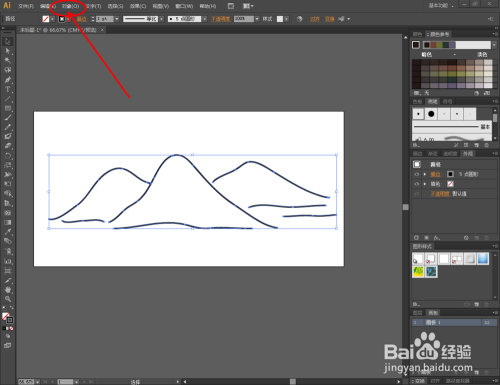
Task: Open the Effect (C) menu
Action: (138, 6)
